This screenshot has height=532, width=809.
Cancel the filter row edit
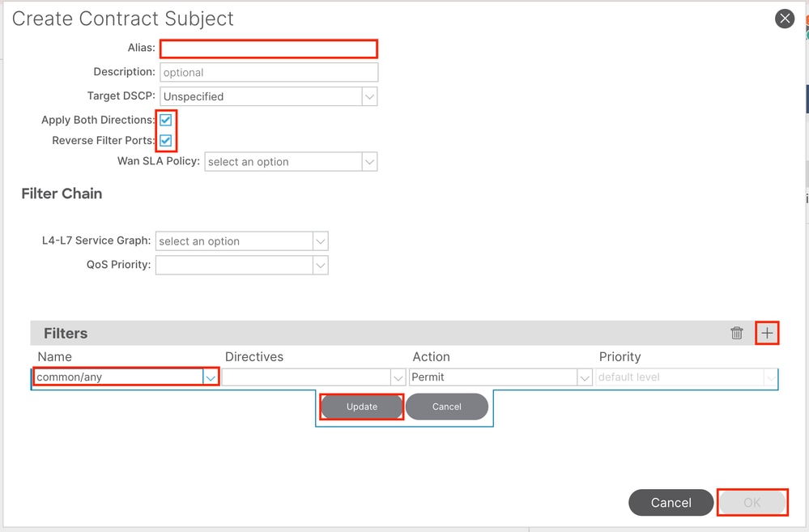click(x=446, y=406)
